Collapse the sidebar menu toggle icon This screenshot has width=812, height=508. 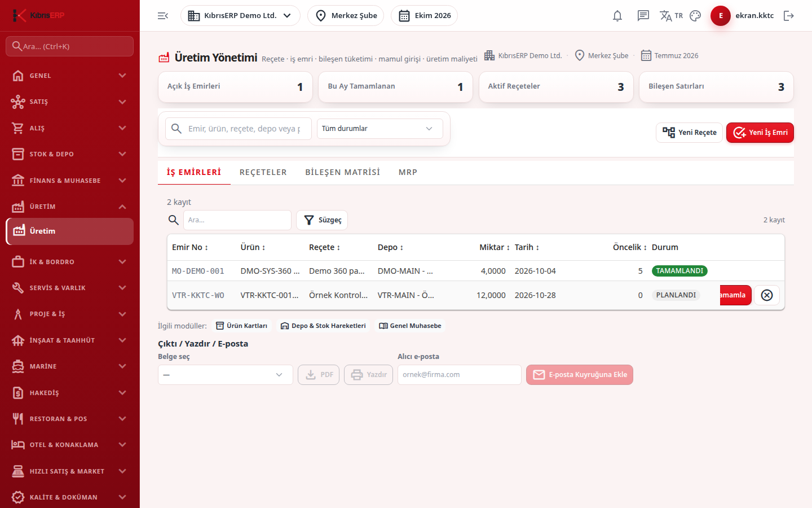click(163, 16)
